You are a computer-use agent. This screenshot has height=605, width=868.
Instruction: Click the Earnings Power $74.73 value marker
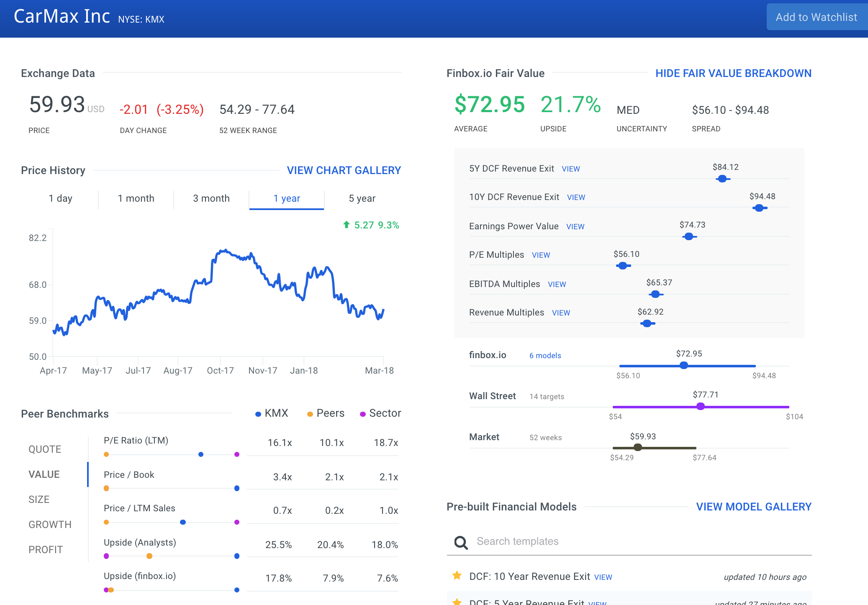(689, 237)
